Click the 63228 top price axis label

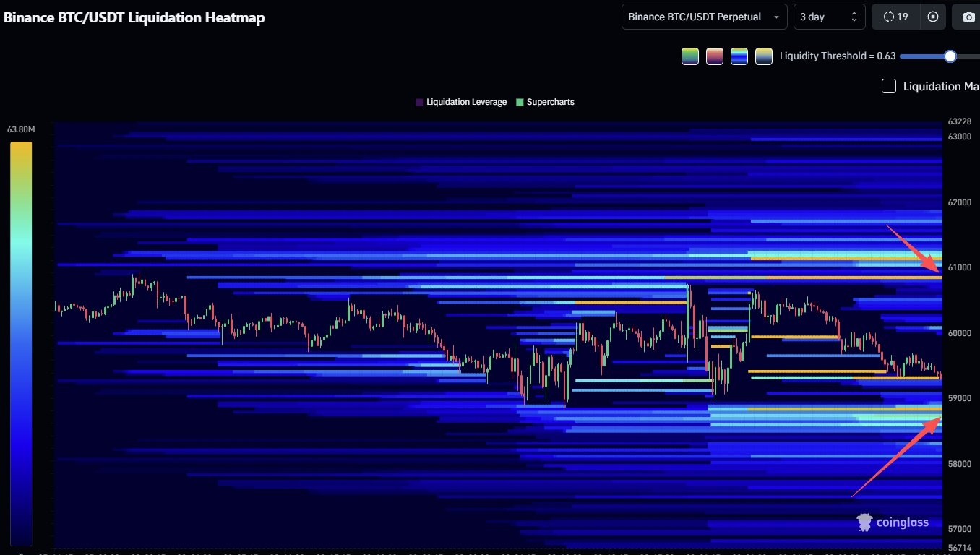pos(959,121)
